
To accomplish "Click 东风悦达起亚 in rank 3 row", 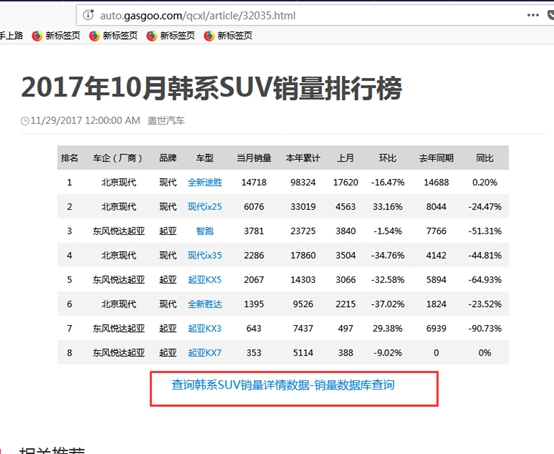I will tap(119, 231).
